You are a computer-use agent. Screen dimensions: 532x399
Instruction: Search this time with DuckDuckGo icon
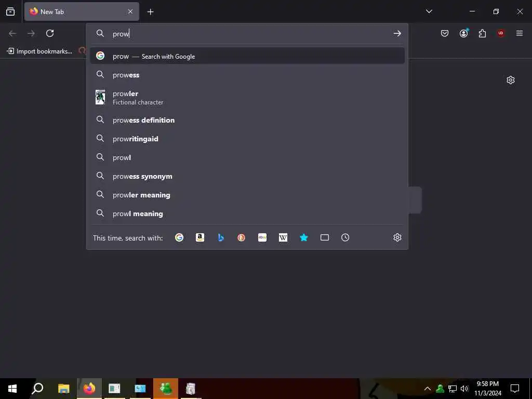241,237
